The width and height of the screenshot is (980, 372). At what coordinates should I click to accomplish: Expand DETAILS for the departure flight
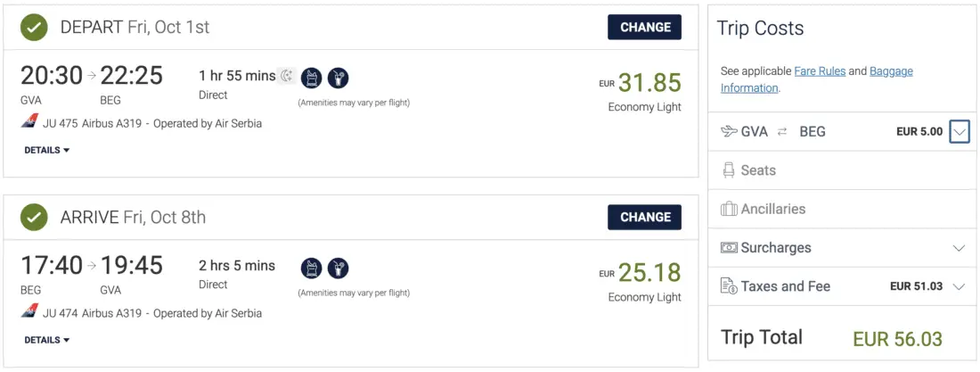[47, 151]
